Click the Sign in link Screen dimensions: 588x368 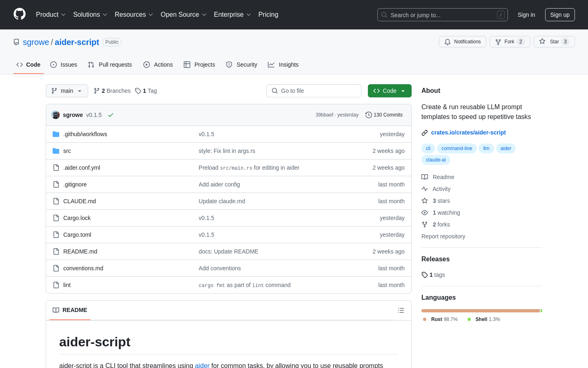[526, 15]
